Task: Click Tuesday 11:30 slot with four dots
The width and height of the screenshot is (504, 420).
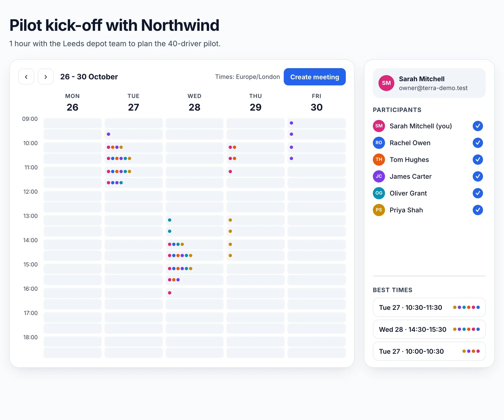Action: 133,183
